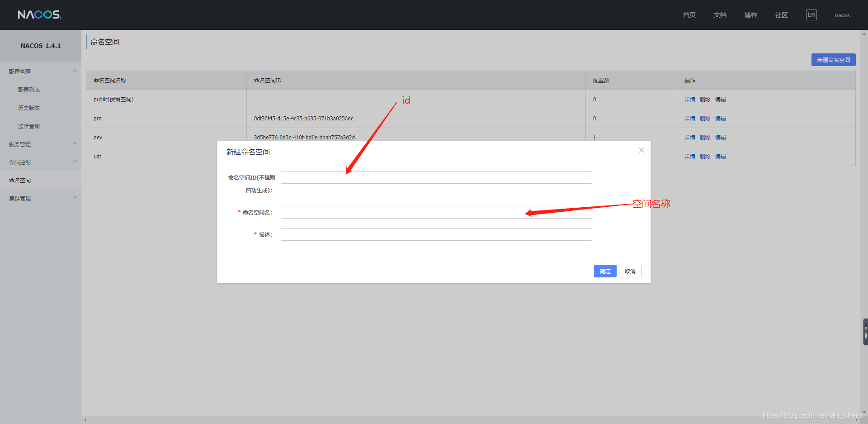Click 删除 for the public namespace
The width and height of the screenshot is (868, 424).
pos(705,100)
